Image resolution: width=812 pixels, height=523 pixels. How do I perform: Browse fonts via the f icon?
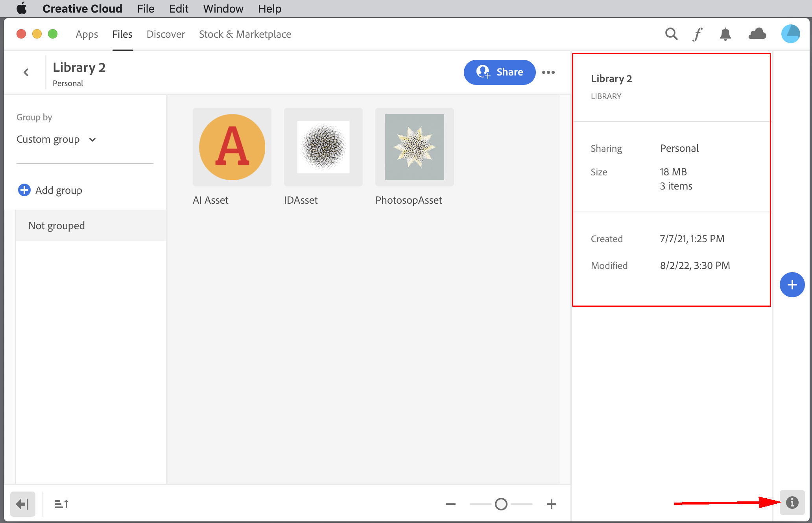tap(698, 34)
